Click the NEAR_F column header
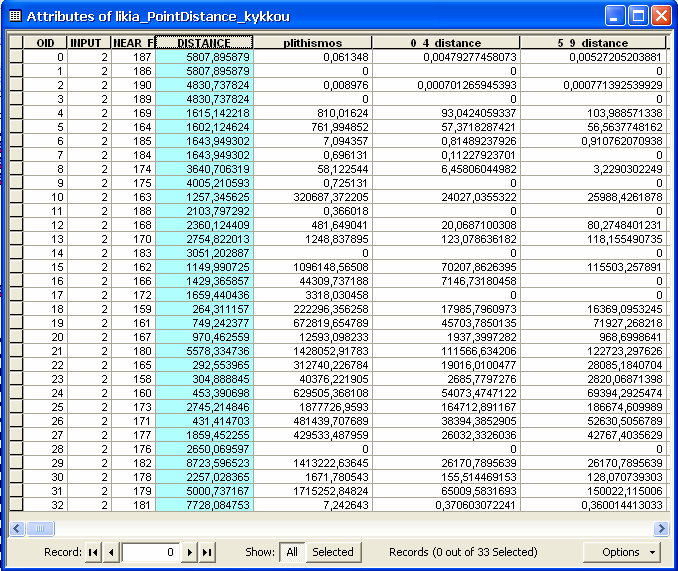This screenshot has height=571, width=678. click(133, 43)
